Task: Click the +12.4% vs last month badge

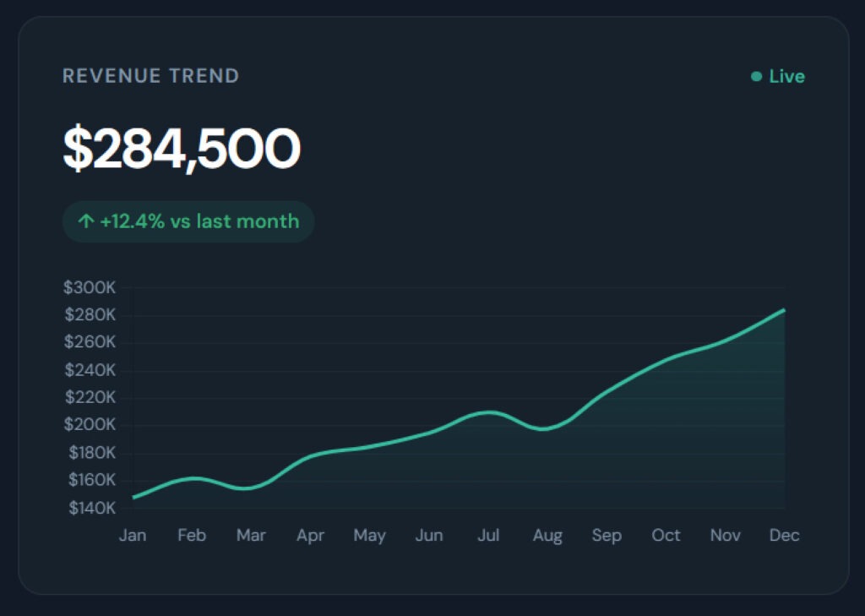Action: point(188,221)
